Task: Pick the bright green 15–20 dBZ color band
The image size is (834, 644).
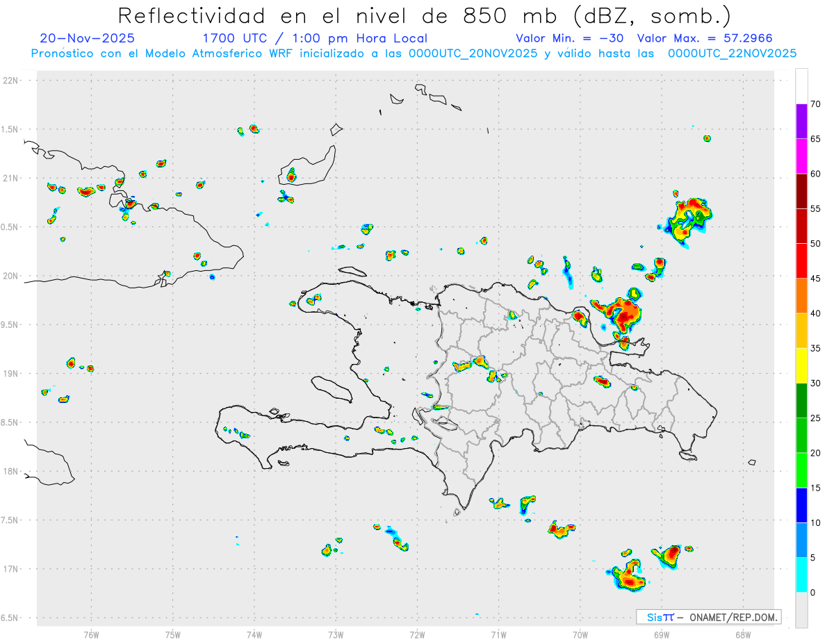Action: [x=801, y=470]
